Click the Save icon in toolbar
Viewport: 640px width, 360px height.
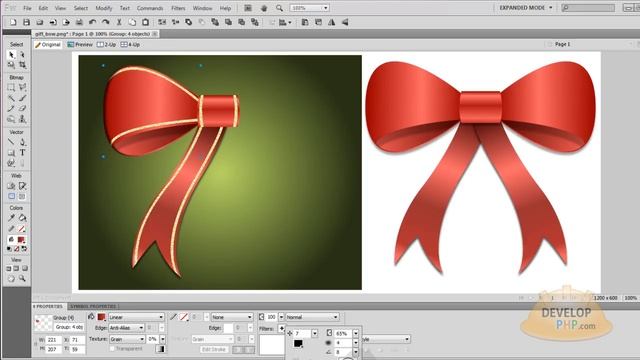[27, 22]
